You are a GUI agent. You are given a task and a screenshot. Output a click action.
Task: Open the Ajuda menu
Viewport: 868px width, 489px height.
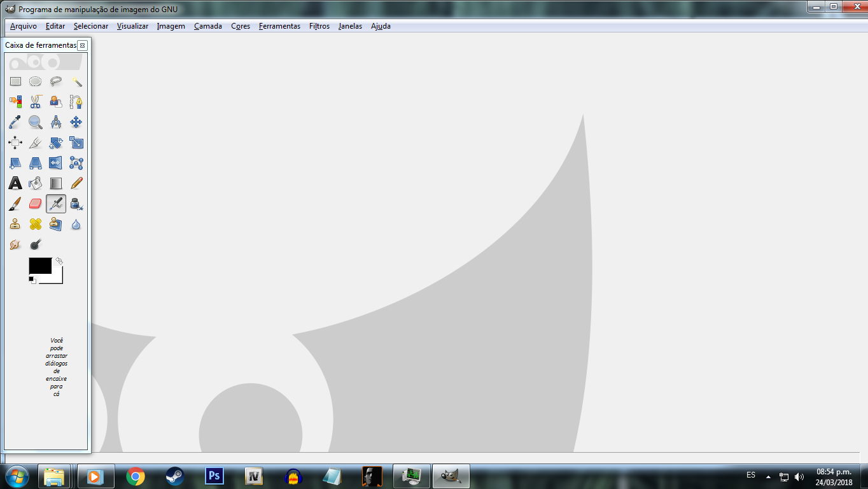tap(381, 26)
